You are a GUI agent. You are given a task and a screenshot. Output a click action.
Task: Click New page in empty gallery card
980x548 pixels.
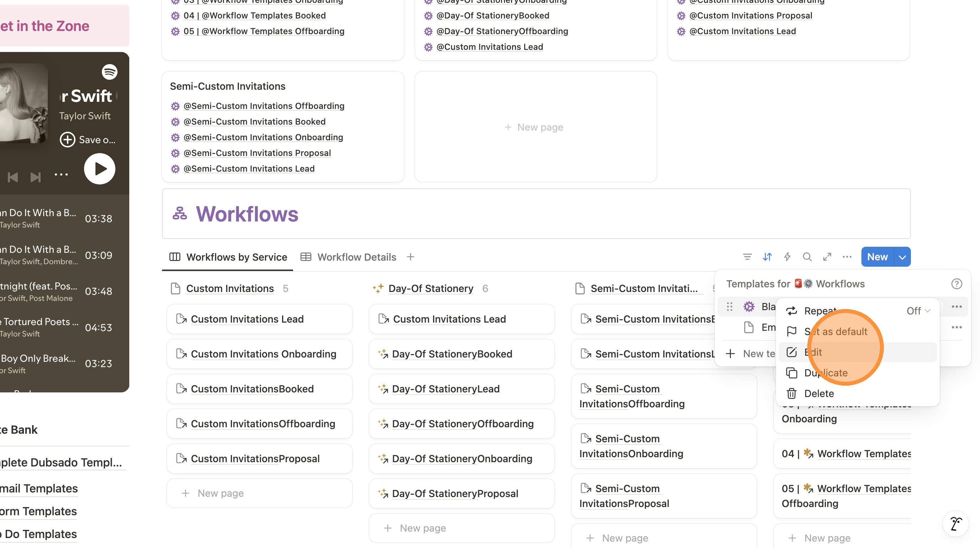pos(535,127)
